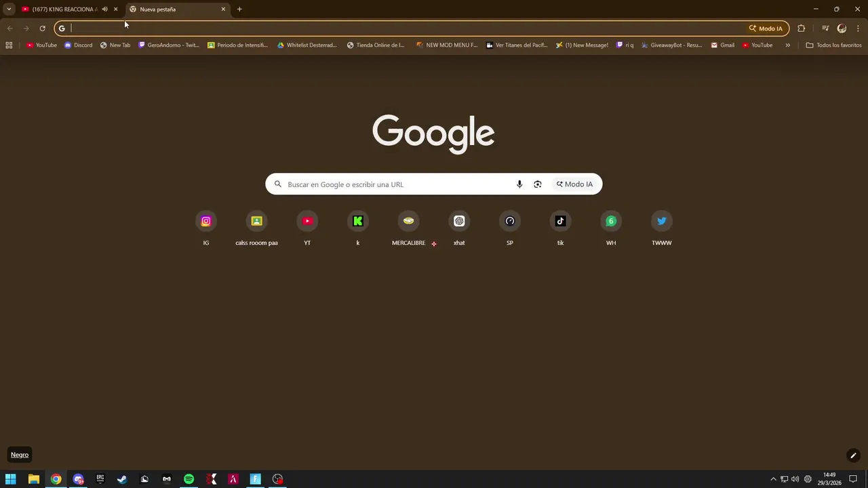Open the NEW MOD MENU bookmark
The image size is (868, 488).
[447, 45]
